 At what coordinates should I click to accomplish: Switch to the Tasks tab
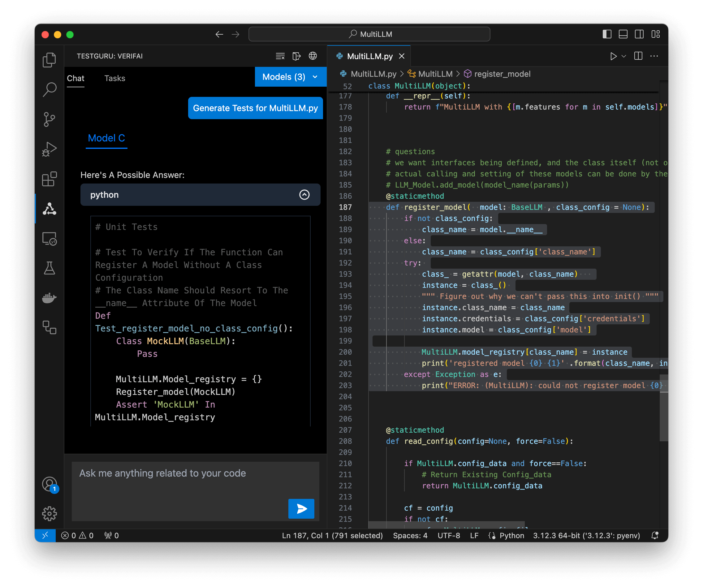[114, 78]
